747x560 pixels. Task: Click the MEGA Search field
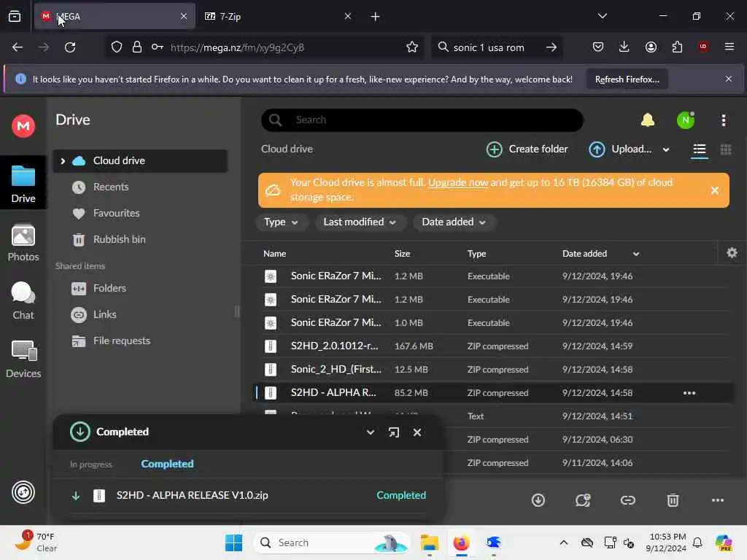click(422, 120)
